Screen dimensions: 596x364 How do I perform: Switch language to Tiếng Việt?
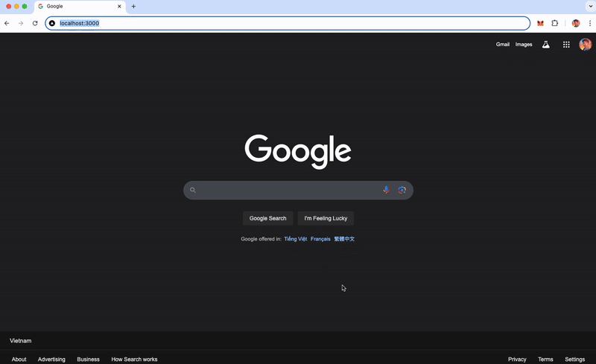coord(295,239)
